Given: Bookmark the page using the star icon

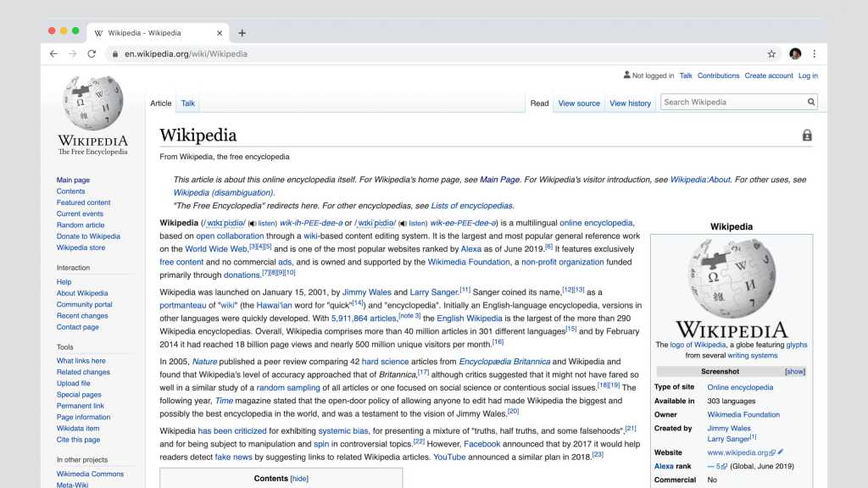Looking at the screenshot, I should tap(771, 53).
